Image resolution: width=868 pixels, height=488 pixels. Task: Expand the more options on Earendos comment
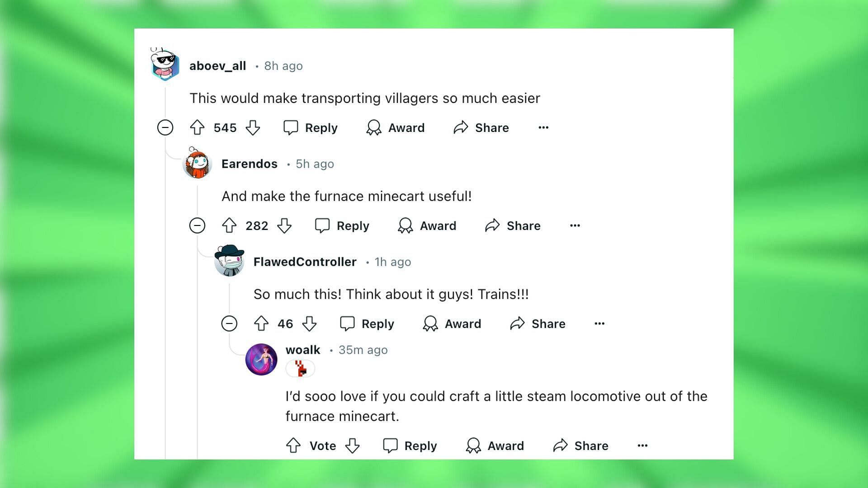574,225
